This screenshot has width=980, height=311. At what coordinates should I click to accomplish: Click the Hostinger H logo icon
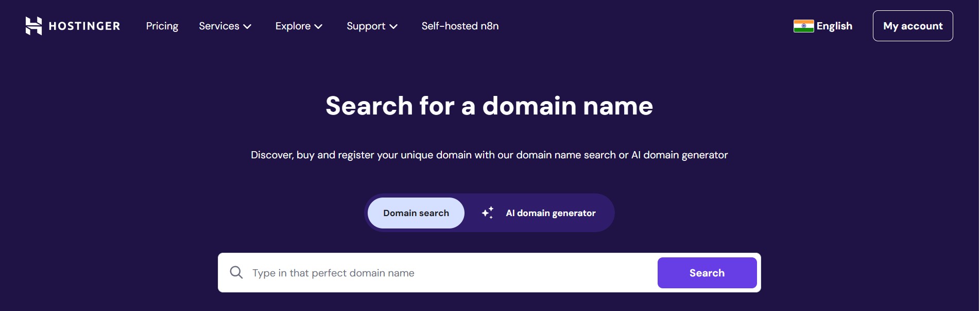tap(33, 26)
